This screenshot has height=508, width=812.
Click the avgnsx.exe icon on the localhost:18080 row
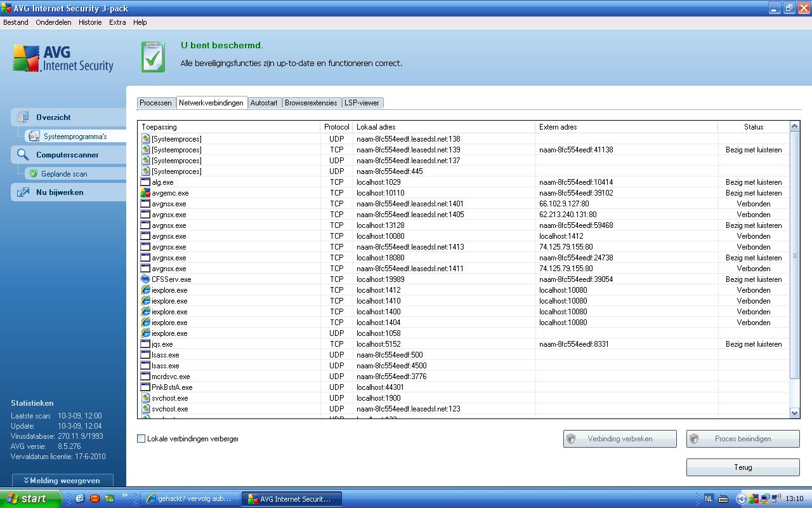pyautogui.click(x=145, y=258)
